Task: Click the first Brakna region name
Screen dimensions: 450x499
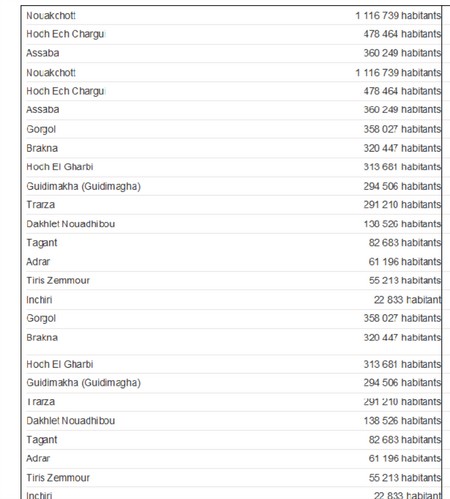Action: pyautogui.click(x=42, y=148)
